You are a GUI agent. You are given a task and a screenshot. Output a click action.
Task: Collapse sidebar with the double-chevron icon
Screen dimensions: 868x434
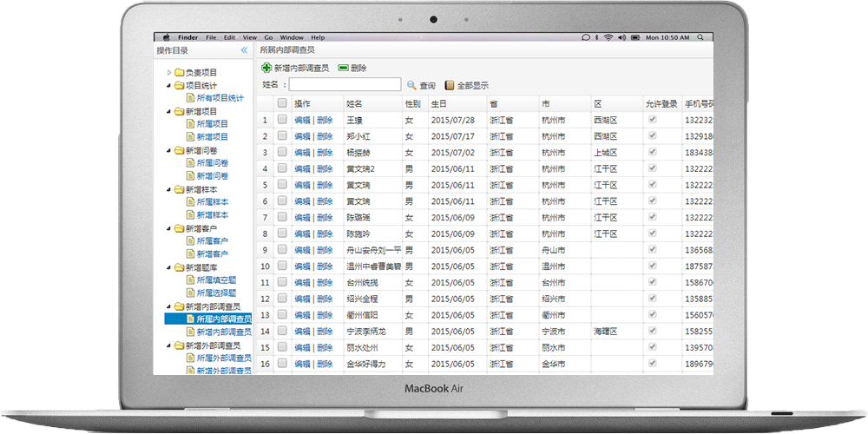coord(244,51)
